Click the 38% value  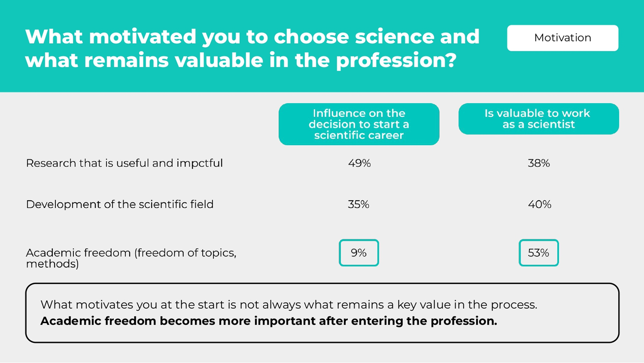[539, 163]
